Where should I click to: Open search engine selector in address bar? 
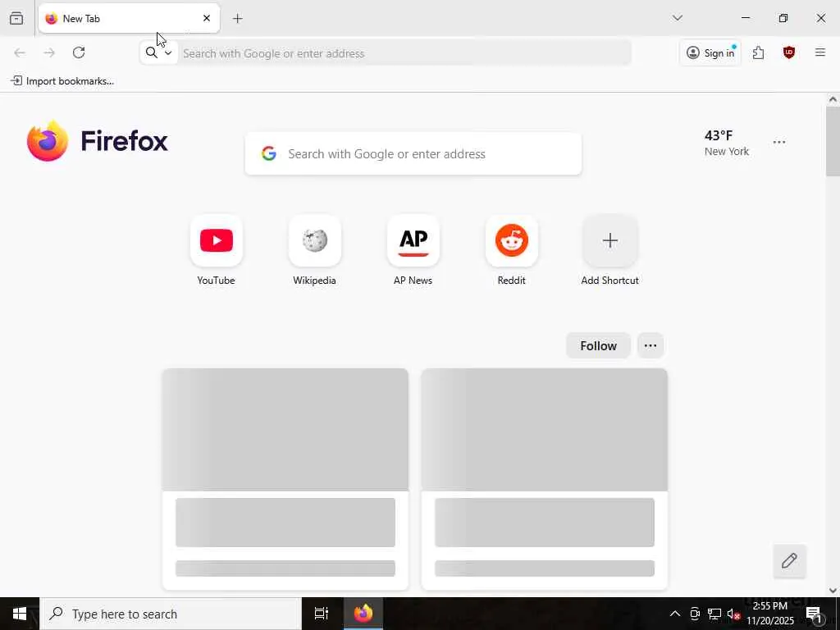coord(159,52)
